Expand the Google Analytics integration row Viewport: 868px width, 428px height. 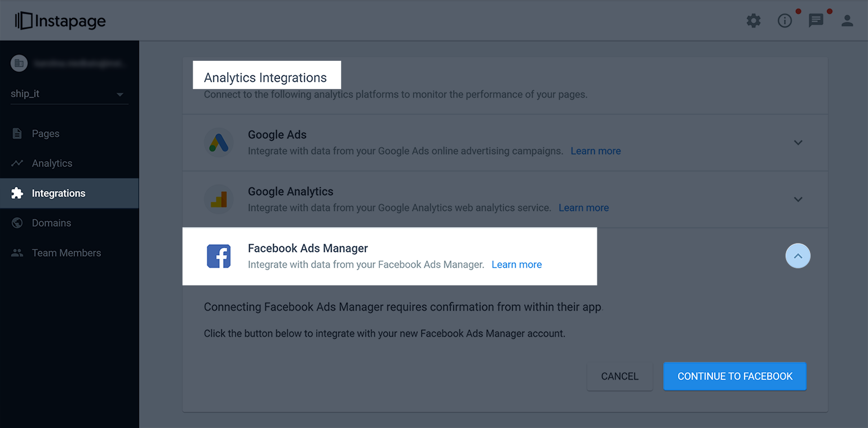[798, 199]
